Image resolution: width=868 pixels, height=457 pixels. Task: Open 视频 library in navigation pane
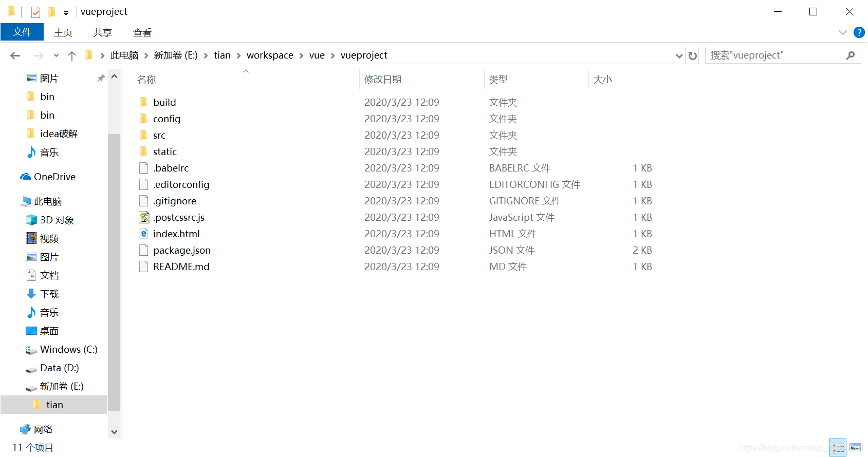(49, 238)
